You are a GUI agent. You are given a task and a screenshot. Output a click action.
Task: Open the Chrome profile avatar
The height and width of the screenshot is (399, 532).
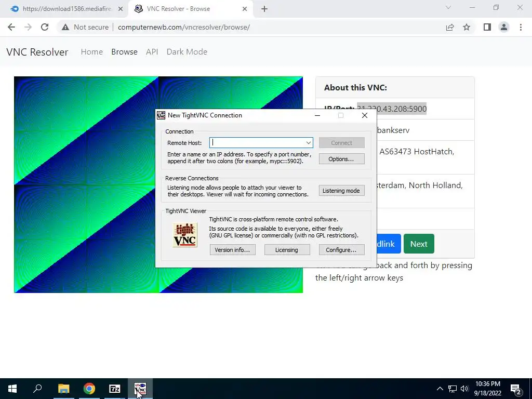pyautogui.click(x=504, y=27)
